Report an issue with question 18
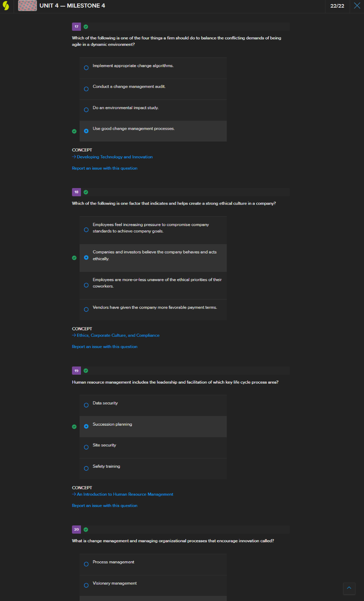This screenshot has width=364, height=601. [105, 347]
